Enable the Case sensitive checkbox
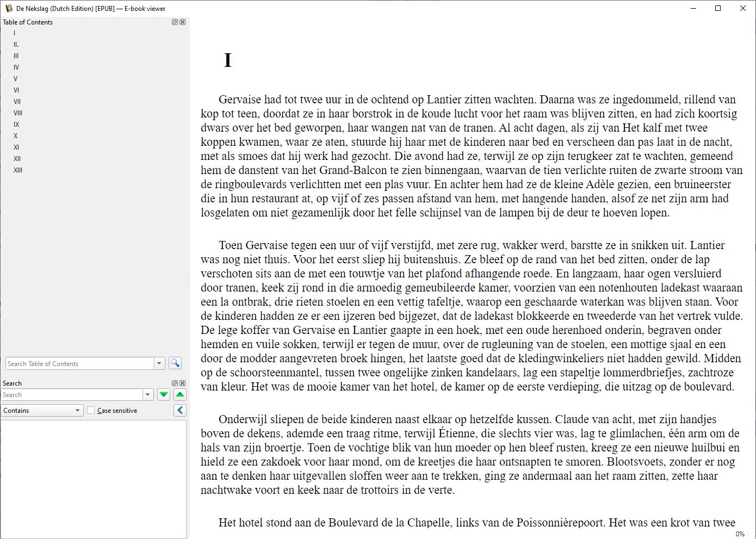 91,411
